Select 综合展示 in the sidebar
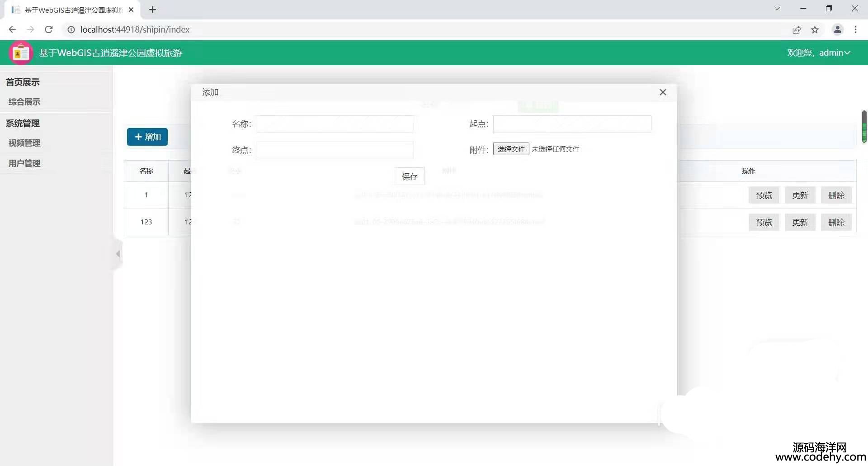This screenshot has height=466, width=868. click(x=24, y=102)
